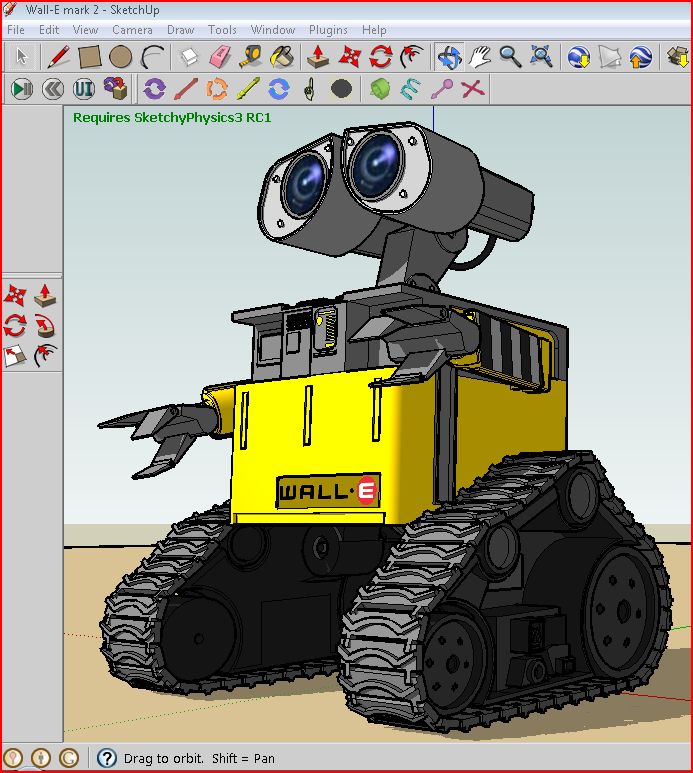
Task: Click the crossed pink universal joint icon
Action: coord(473,89)
